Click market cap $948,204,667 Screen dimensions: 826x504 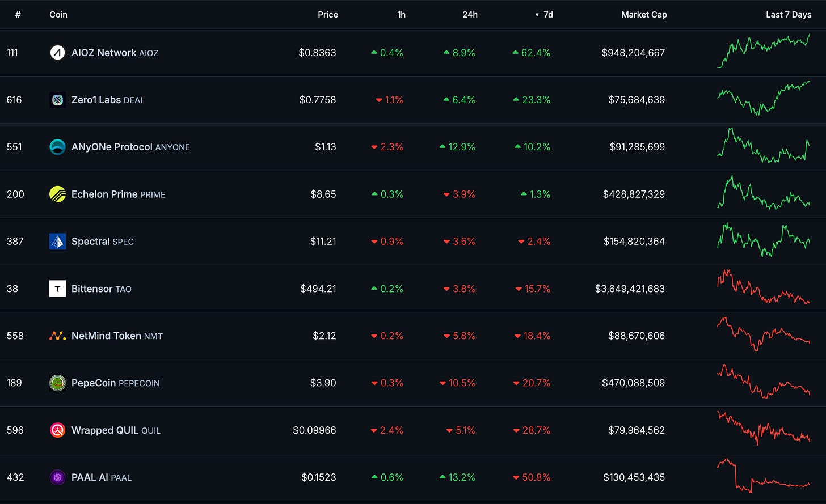pyautogui.click(x=633, y=53)
